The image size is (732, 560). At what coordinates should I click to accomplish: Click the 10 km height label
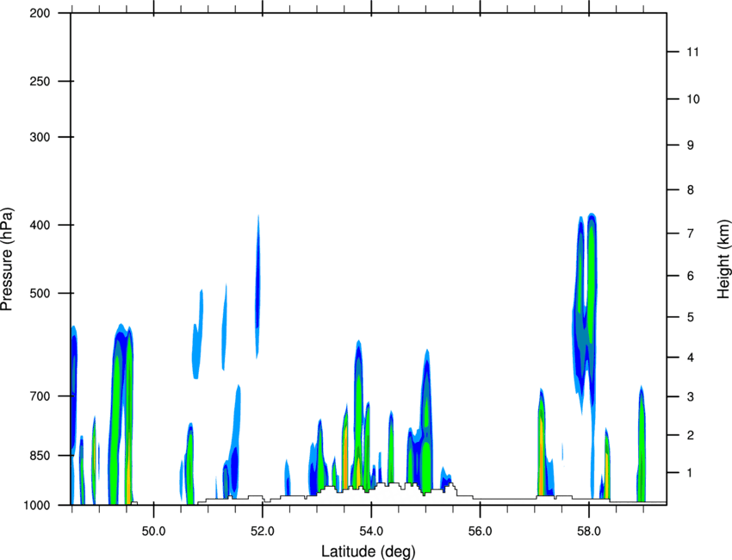coord(693,99)
